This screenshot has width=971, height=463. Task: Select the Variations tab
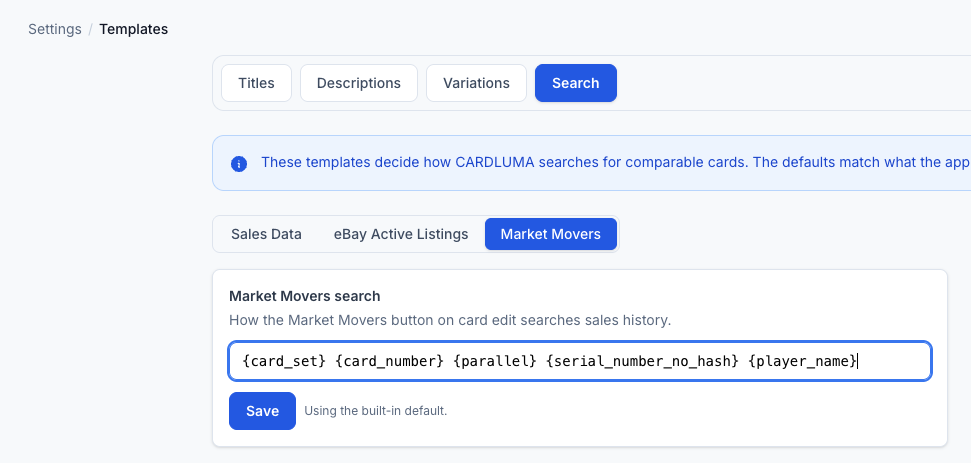point(476,83)
